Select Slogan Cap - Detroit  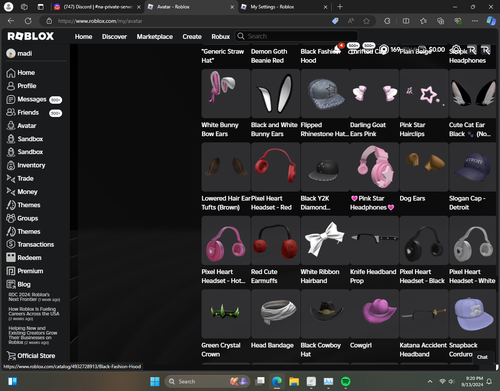473,167
